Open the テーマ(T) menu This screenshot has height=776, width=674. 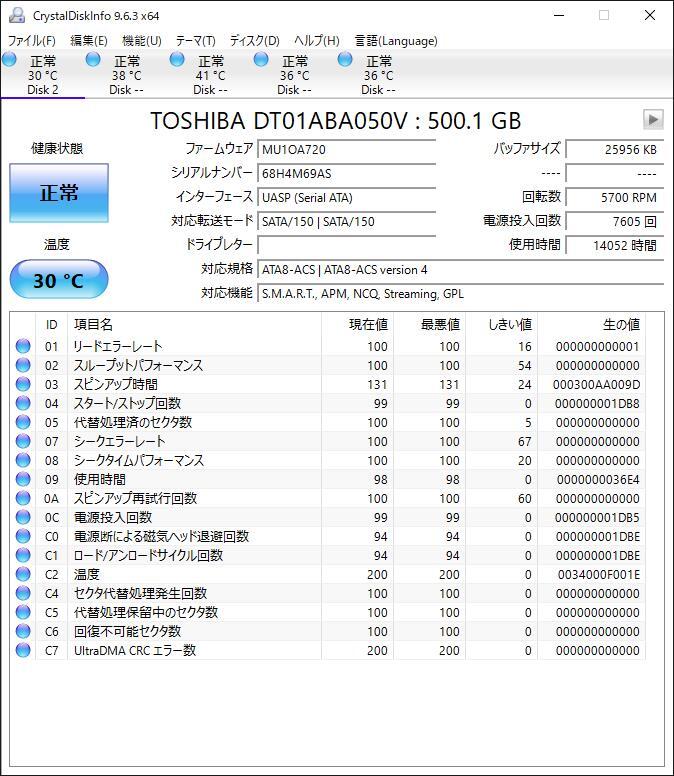[x=196, y=41]
